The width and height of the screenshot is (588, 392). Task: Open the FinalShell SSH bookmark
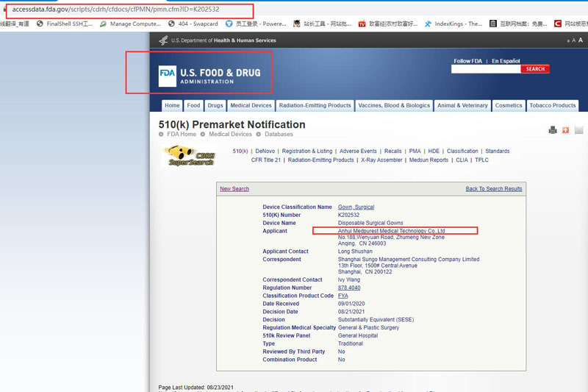[65, 24]
